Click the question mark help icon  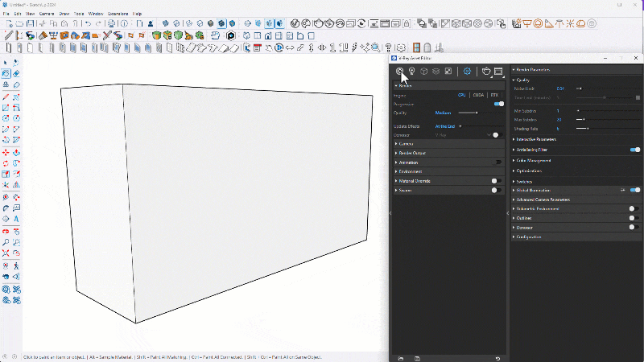pyautogui.click(x=388, y=48)
